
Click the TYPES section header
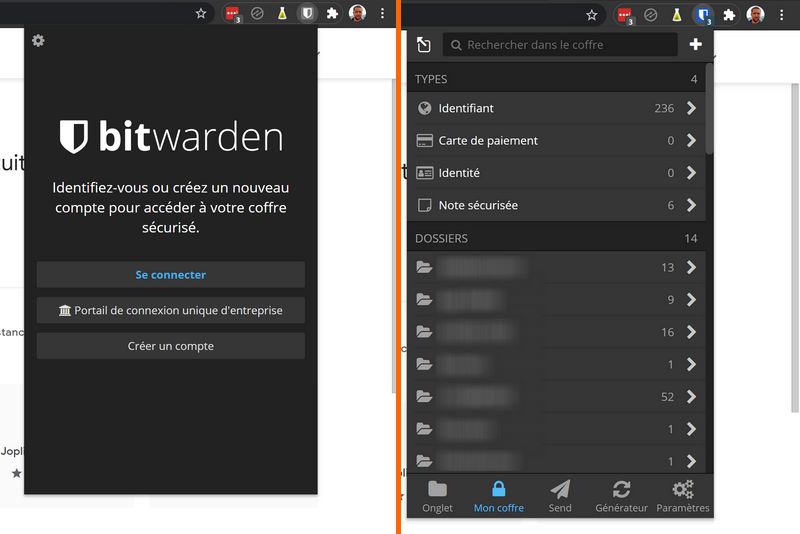point(556,79)
